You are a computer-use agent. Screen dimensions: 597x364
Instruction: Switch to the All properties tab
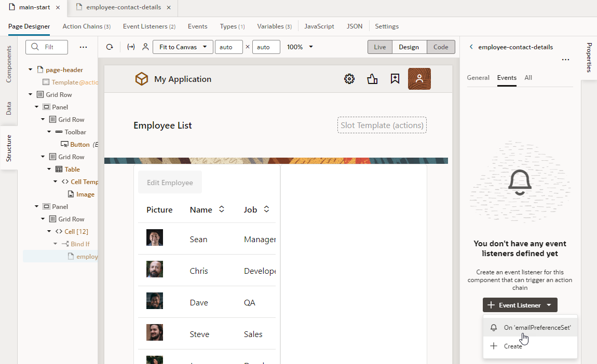(528, 78)
